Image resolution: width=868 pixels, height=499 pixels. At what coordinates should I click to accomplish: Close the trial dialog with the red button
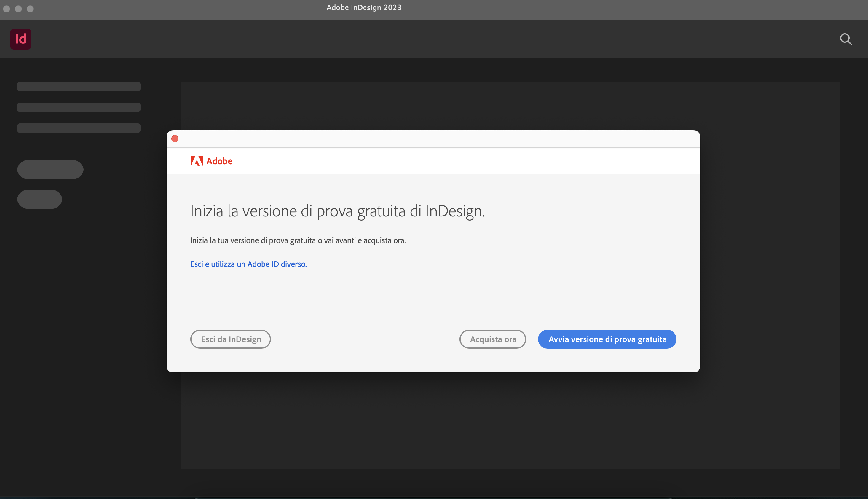175,139
